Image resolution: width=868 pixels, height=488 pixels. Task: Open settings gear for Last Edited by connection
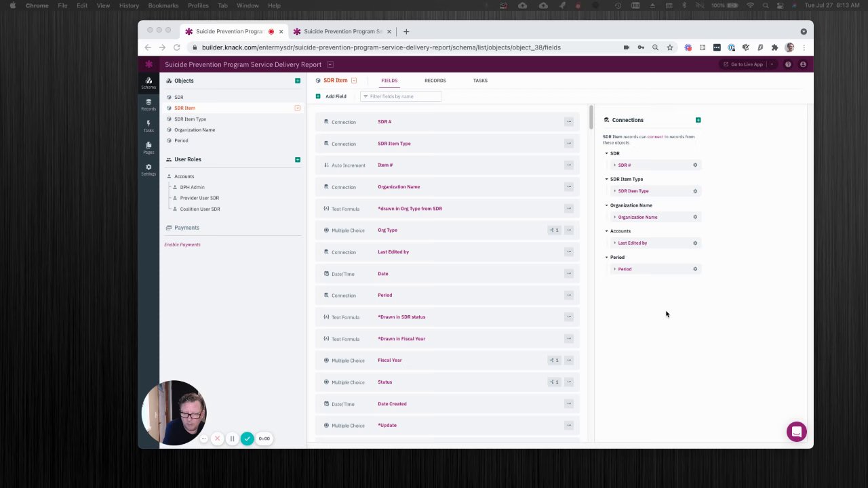(695, 243)
